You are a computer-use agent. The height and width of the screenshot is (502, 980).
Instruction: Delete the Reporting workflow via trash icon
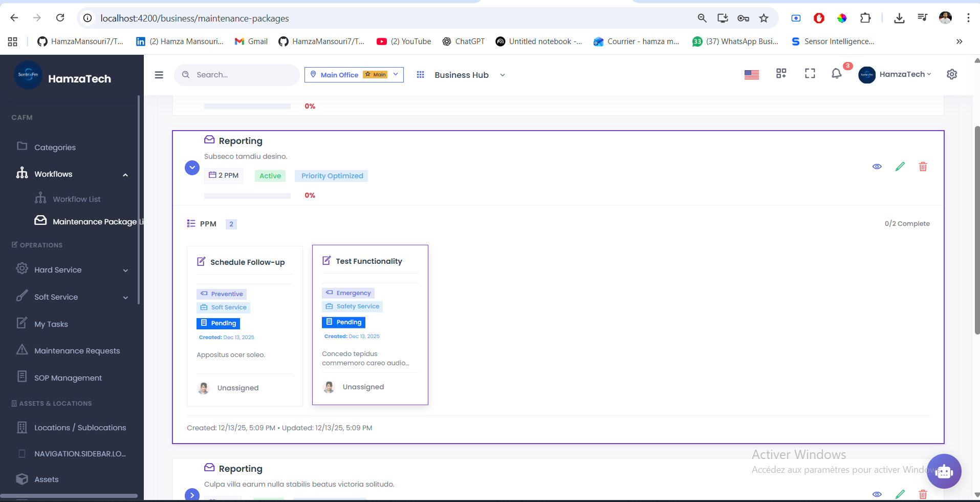[x=922, y=166]
